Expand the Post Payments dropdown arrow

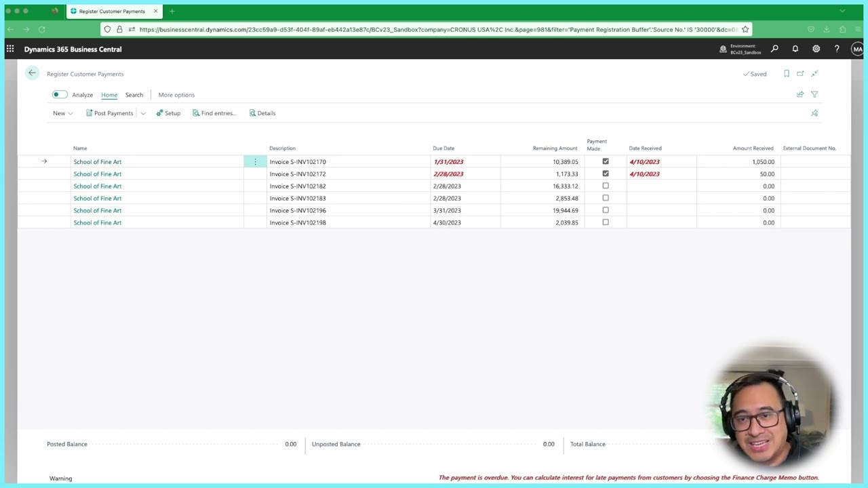tap(143, 113)
